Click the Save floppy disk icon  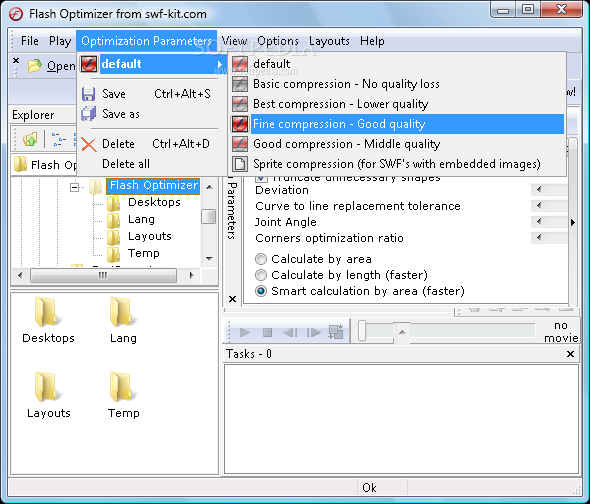pyautogui.click(x=88, y=94)
